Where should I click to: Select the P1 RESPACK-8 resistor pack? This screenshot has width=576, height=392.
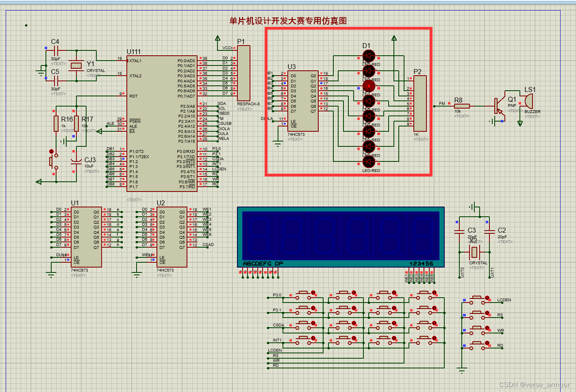(243, 73)
